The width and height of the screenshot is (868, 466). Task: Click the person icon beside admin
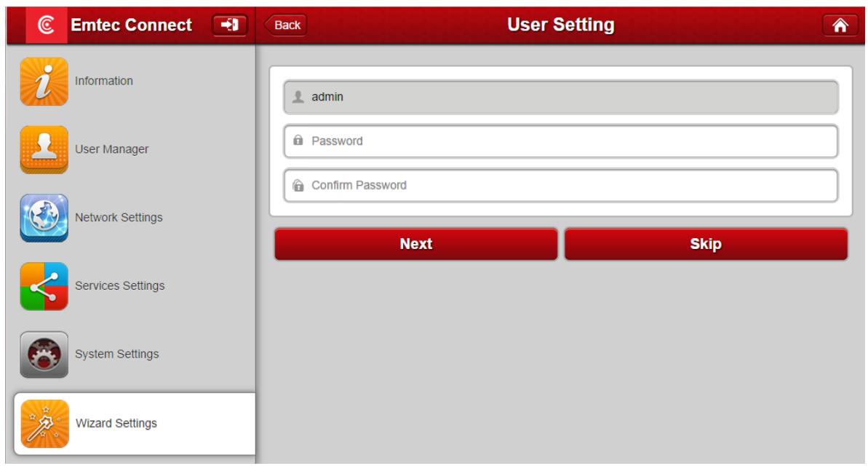(298, 98)
